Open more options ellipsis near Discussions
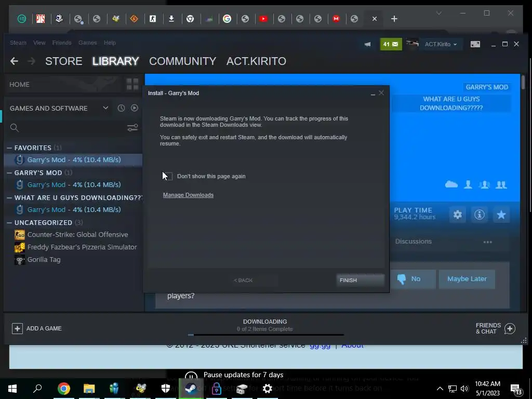 click(487, 242)
